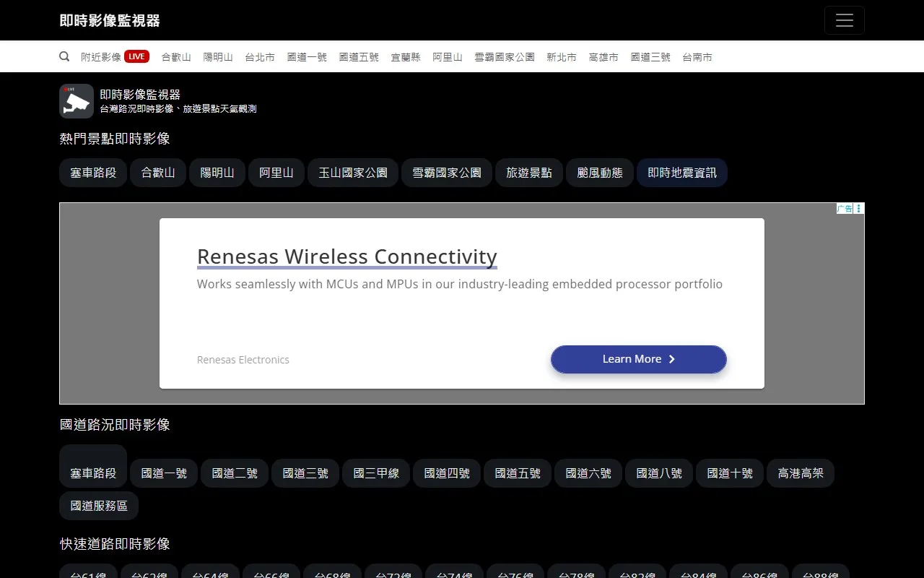The image size is (924, 578).
Task: Click the 广告 ad label icon
Action: 845,209
